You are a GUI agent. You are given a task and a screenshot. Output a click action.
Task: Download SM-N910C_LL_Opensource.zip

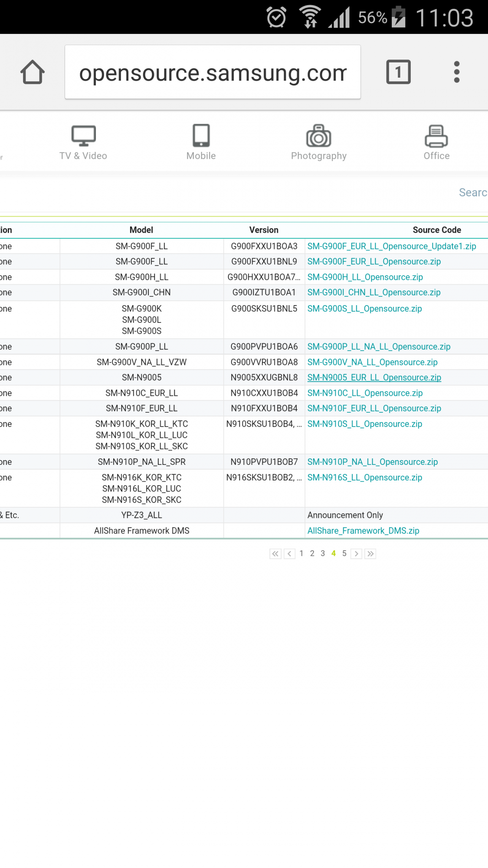click(365, 393)
